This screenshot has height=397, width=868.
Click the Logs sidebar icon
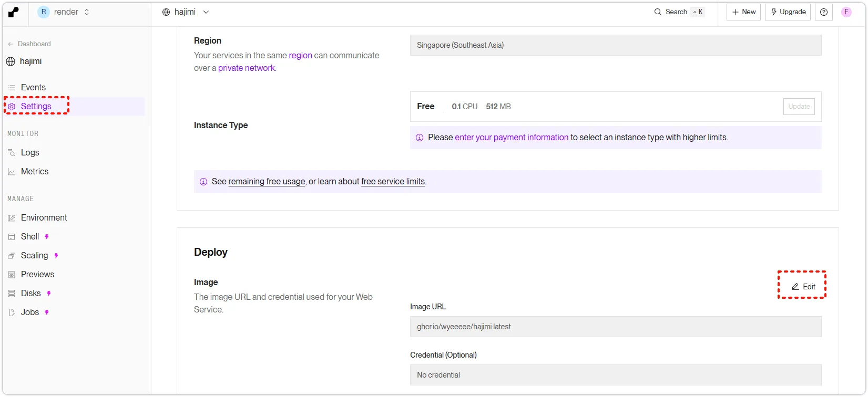coord(12,153)
